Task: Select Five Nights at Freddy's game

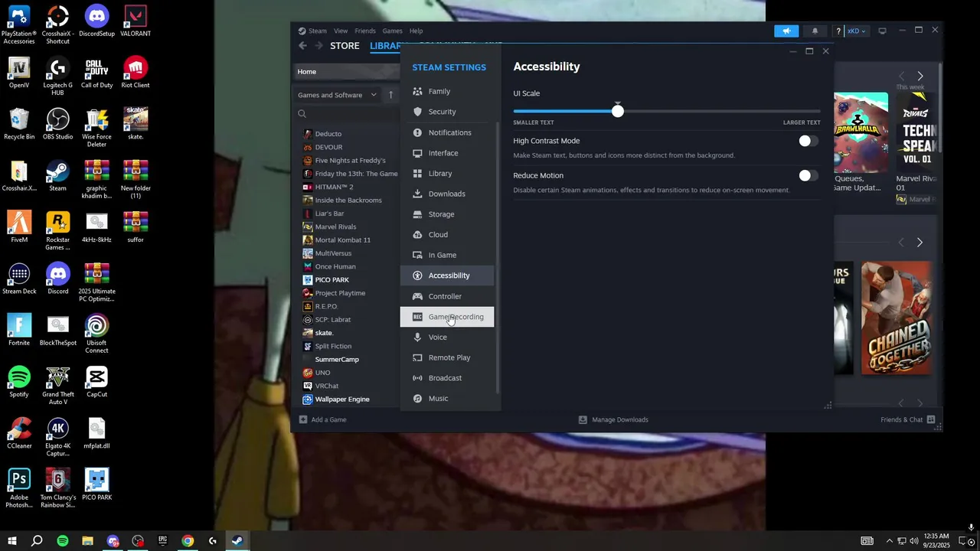Action: click(x=350, y=160)
